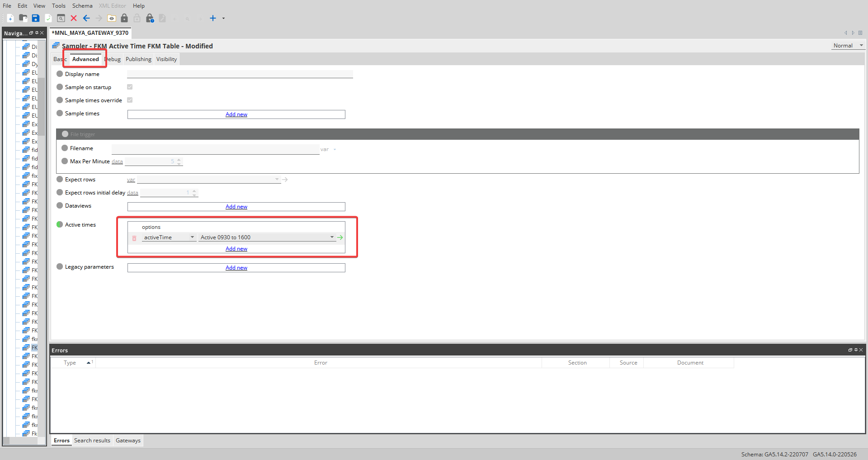This screenshot has width=868, height=460.
Task: Delete the selected sampler with red X
Action: [x=74, y=18]
